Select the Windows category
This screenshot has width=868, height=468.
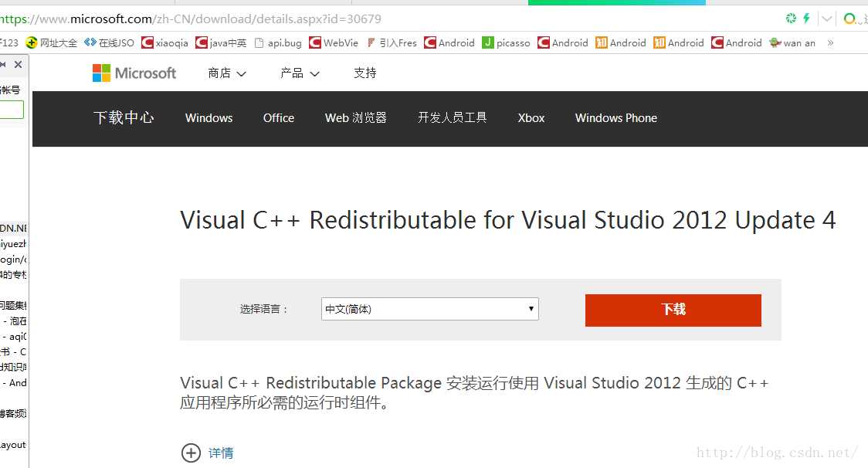209,118
